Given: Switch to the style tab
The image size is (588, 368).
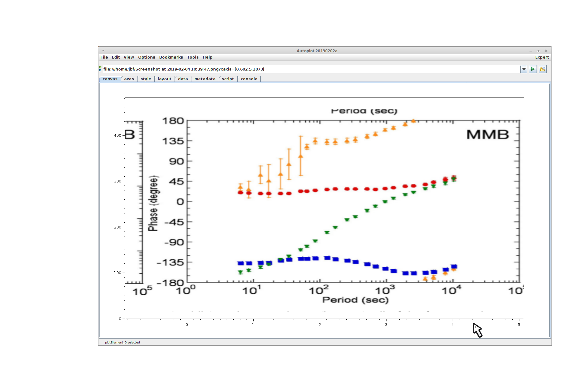Looking at the screenshot, I should pos(146,79).
